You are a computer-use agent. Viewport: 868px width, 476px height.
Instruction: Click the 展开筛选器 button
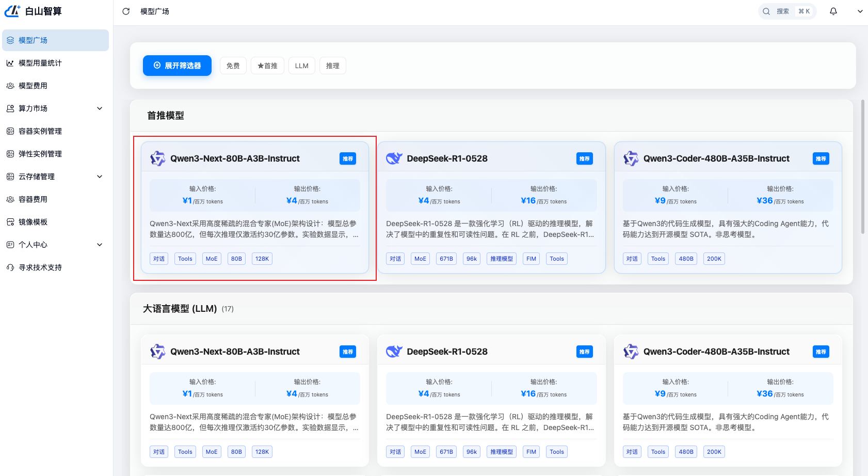177,66
